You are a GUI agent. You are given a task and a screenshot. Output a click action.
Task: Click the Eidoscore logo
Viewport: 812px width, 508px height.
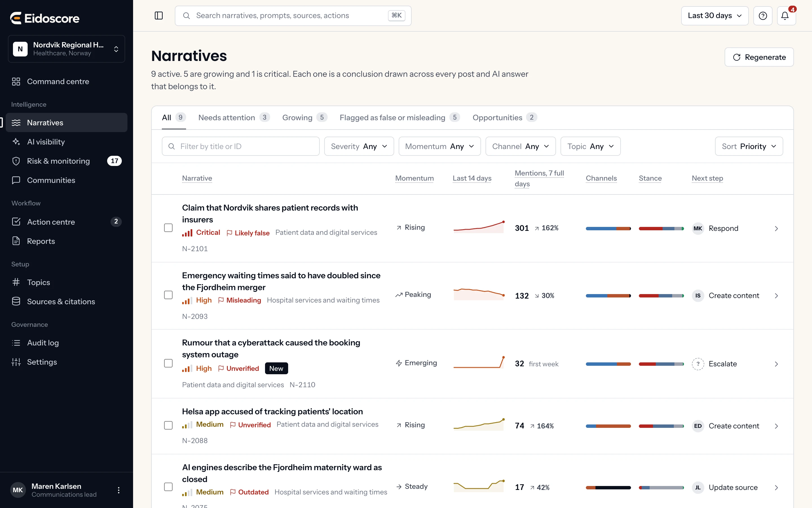(45, 18)
